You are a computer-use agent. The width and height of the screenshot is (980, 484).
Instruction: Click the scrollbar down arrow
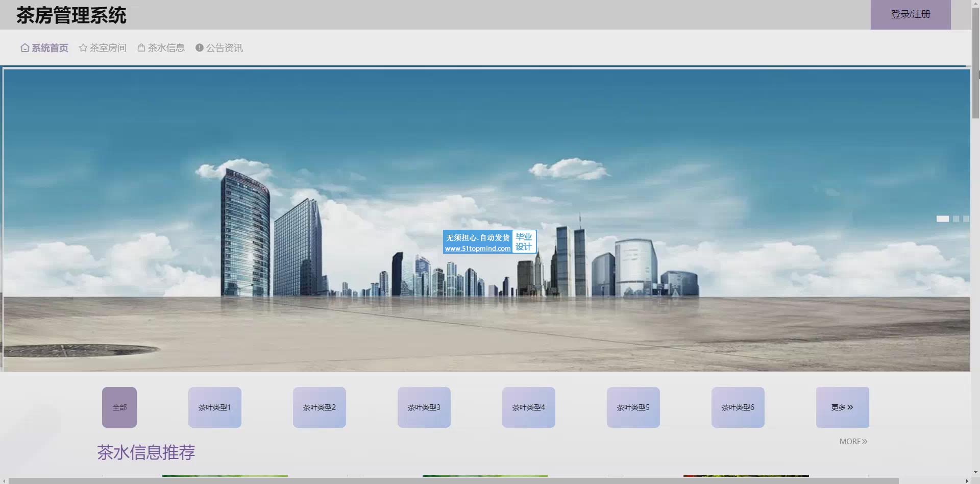point(975,473)
